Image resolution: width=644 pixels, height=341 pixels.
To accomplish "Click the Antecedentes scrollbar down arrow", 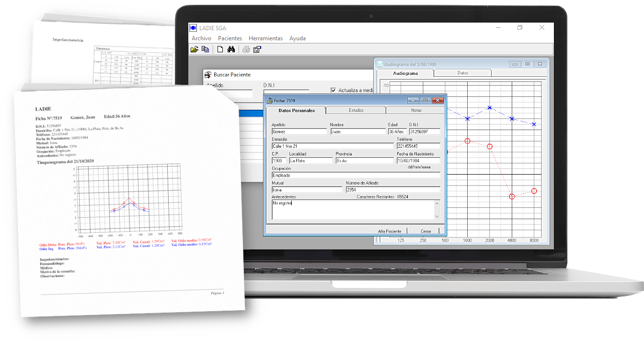I will 437,217.
